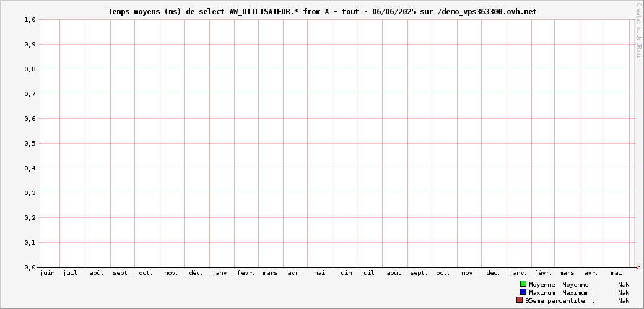Click the green Moyenne legend swatch

[523, 284]
